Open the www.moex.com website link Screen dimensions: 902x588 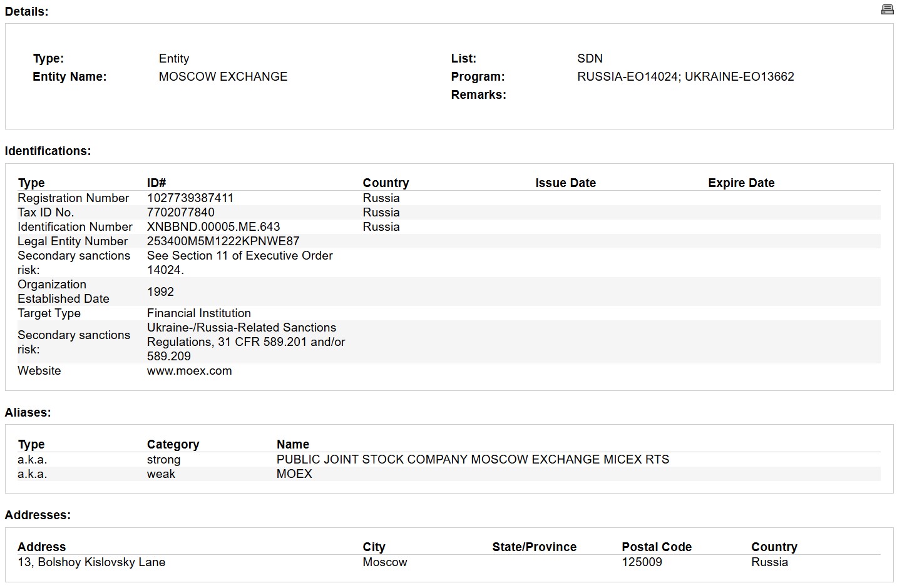point(189,370)
